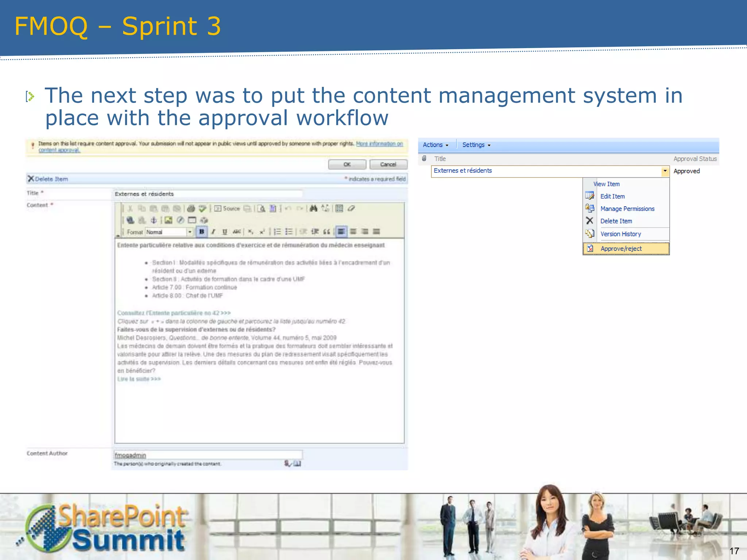Open Version History from menu

pos(620,234)
